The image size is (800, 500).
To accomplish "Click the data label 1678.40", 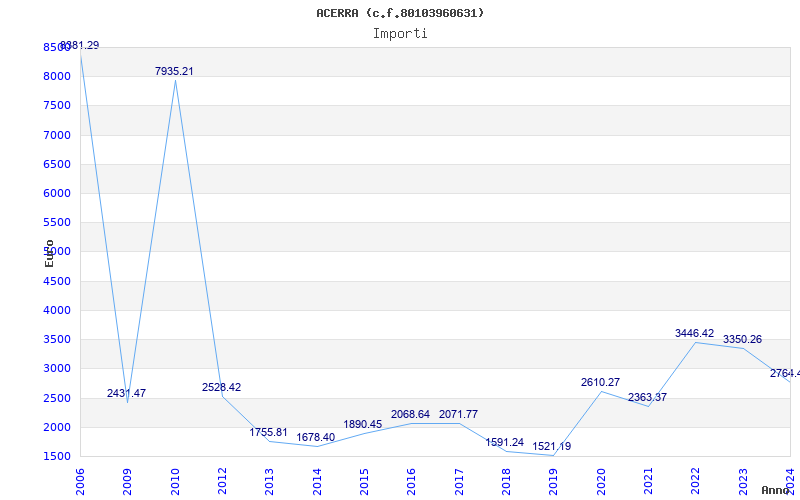I will tap(316, 437).
